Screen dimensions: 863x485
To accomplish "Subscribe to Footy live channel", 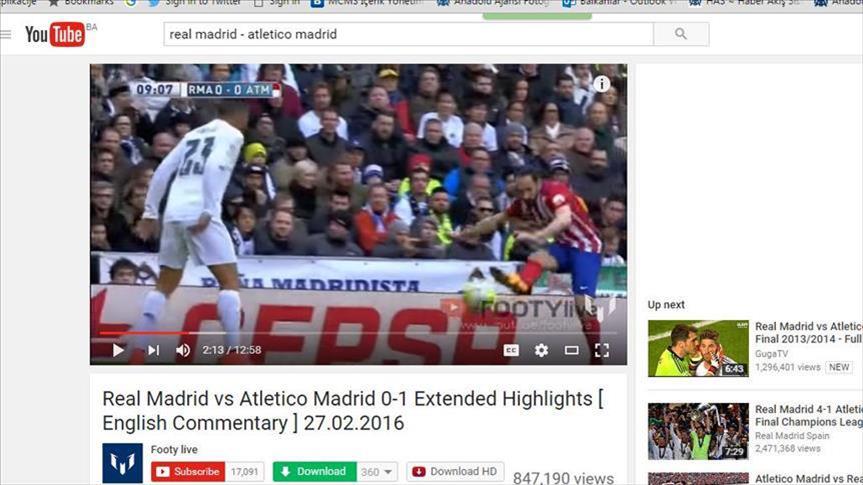I will click(188, 472).
